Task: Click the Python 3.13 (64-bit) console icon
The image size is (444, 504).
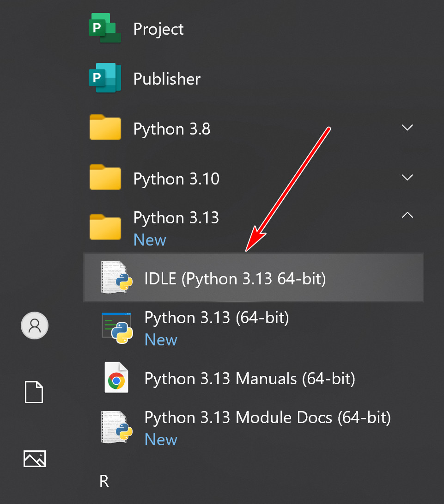Action: pos(117,328)
